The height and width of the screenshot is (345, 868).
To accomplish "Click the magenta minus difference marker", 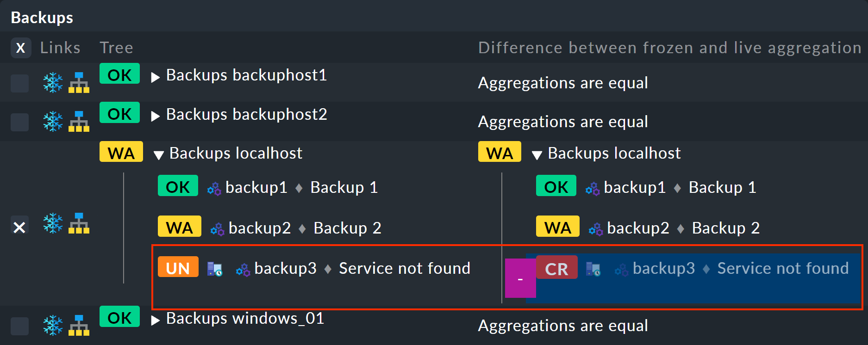I will [520, 278].
